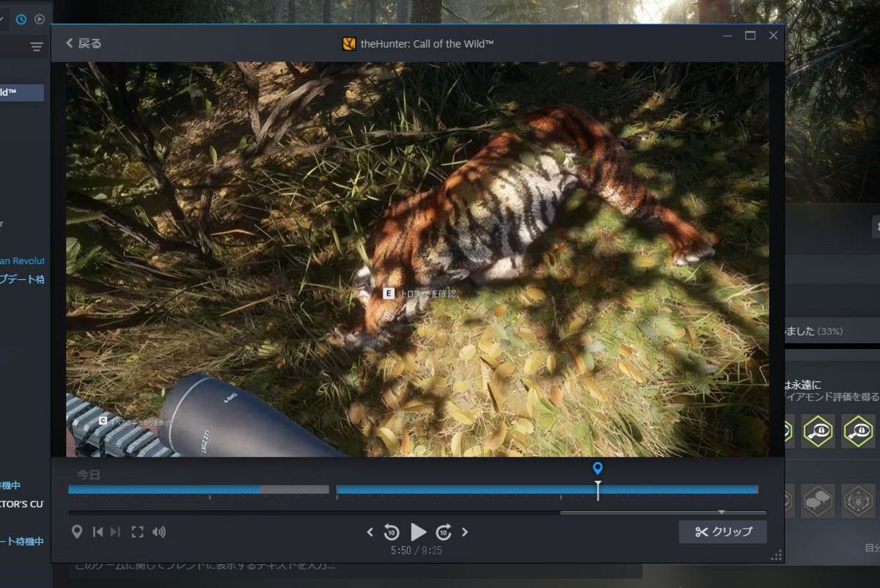This screenshot has height=588, width=880.
Task: Select the highlighted Wild™ game in library list
Action: (x=22, y=92)
